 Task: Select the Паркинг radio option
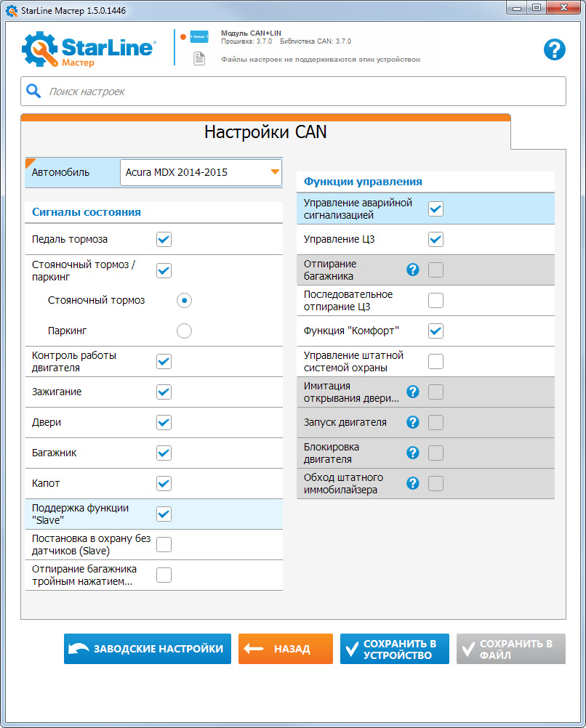(x=184, y=331)
